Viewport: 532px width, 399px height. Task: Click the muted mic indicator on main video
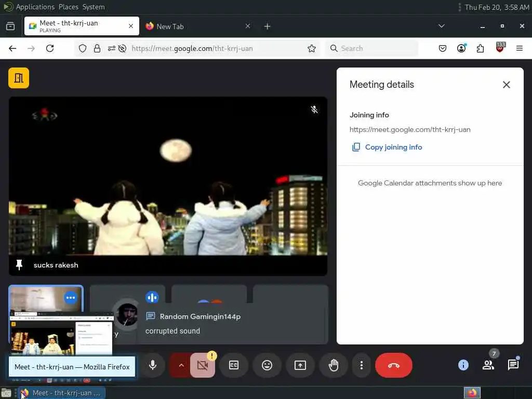pyautogui.click(x=314, y=109)
